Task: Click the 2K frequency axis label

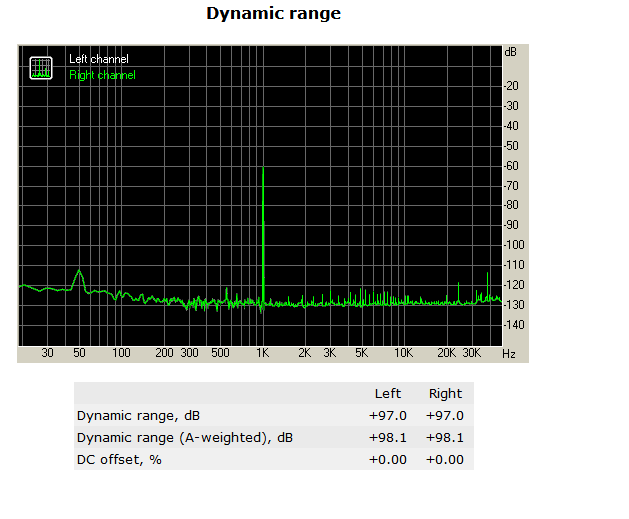Action: (304, 353)
